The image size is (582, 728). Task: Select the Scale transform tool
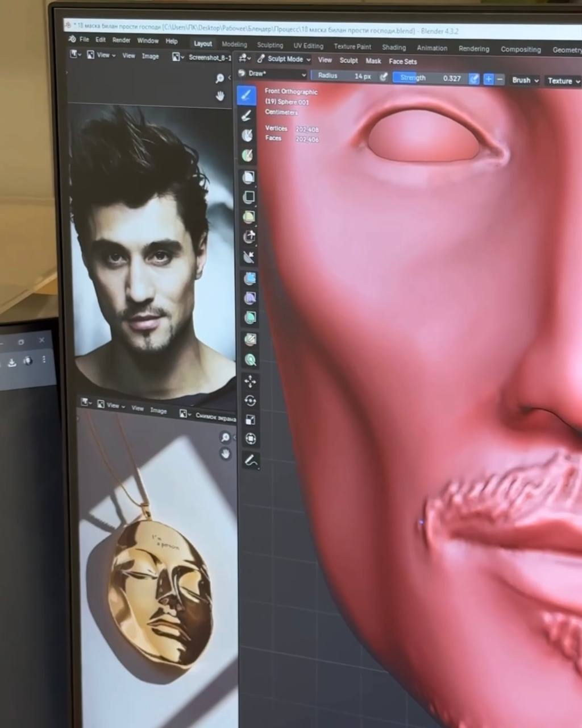(250, 420)
